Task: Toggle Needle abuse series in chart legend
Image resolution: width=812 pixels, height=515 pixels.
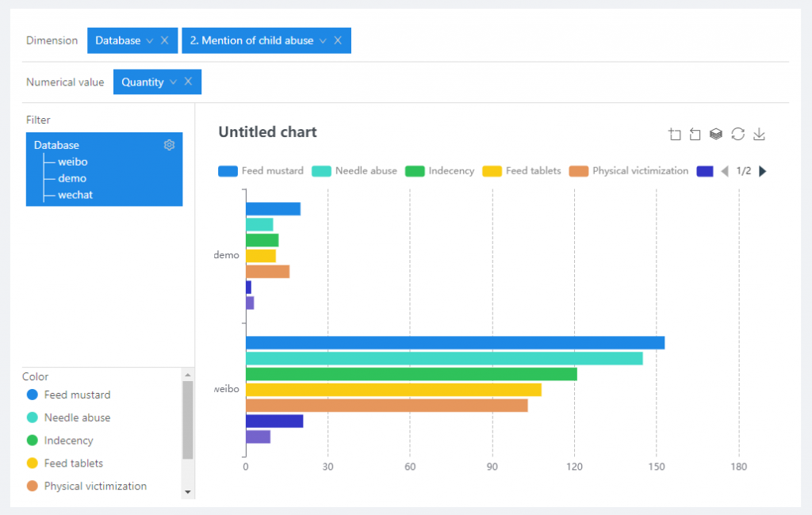Action: 354,171
